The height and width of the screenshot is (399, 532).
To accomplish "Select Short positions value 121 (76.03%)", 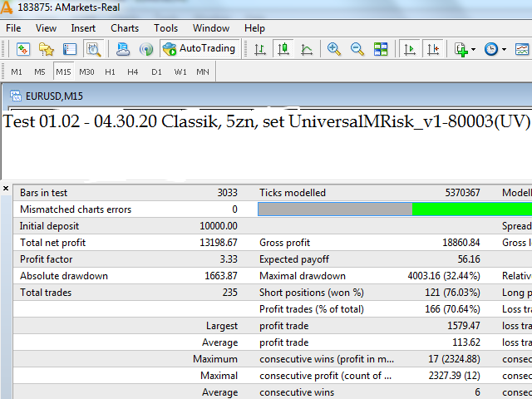I will click(452, 293).
